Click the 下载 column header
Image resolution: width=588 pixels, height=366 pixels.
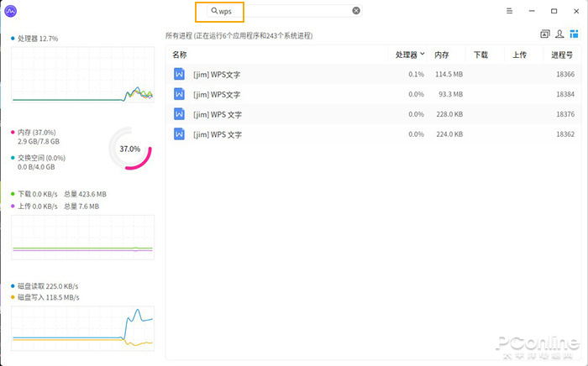tap(480, 55)
